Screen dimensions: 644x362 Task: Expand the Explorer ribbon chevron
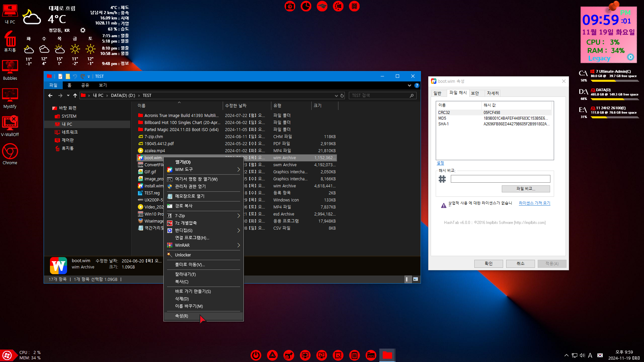(x=409, y=85)
